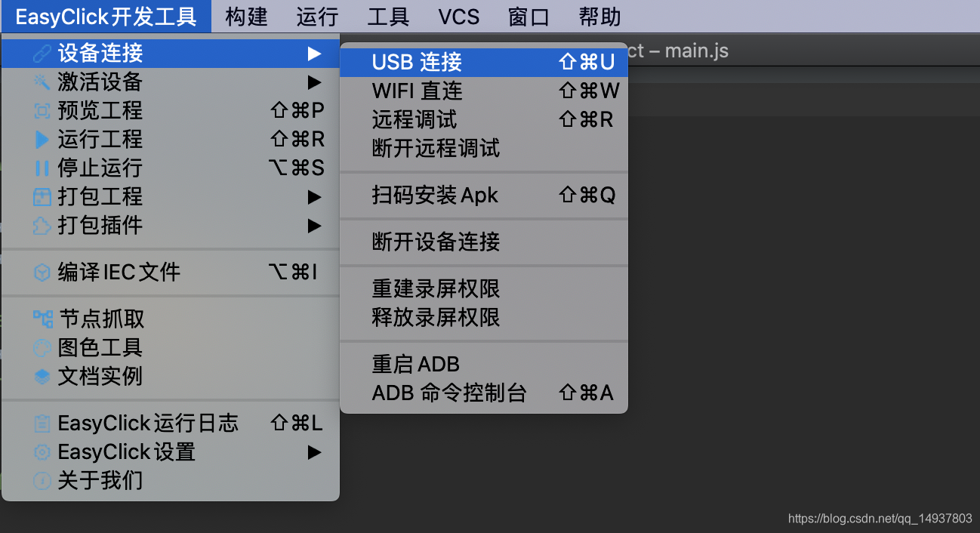Image resolution: width=980 pixels, height=533 pixels.
Task: Open the 帮助 menu
Action: tap(599, 16)
